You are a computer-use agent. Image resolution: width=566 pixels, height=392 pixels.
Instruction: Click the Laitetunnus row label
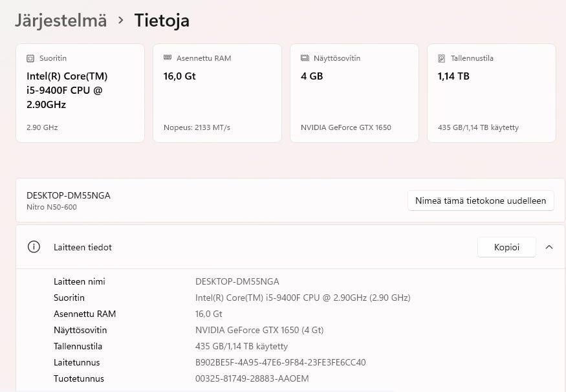tap(76, 362)
